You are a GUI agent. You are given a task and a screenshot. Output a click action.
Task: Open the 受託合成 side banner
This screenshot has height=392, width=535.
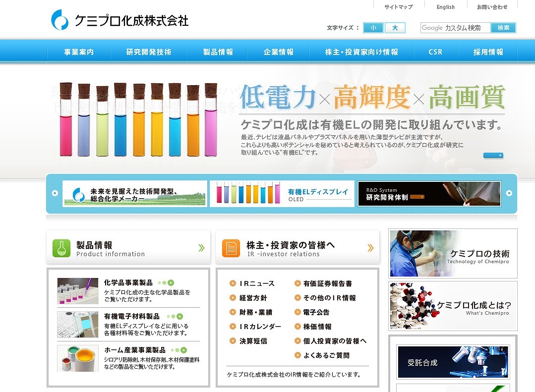point(453,362)
